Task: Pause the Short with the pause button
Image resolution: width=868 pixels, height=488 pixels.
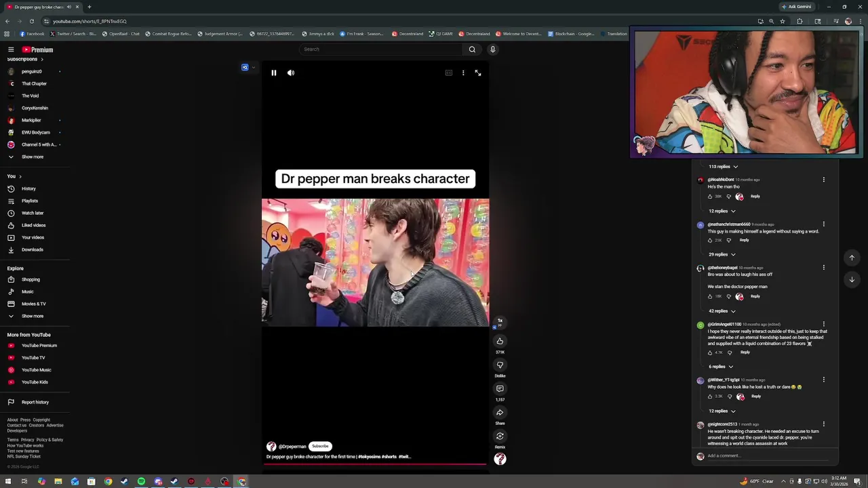Action: (273, 73)
